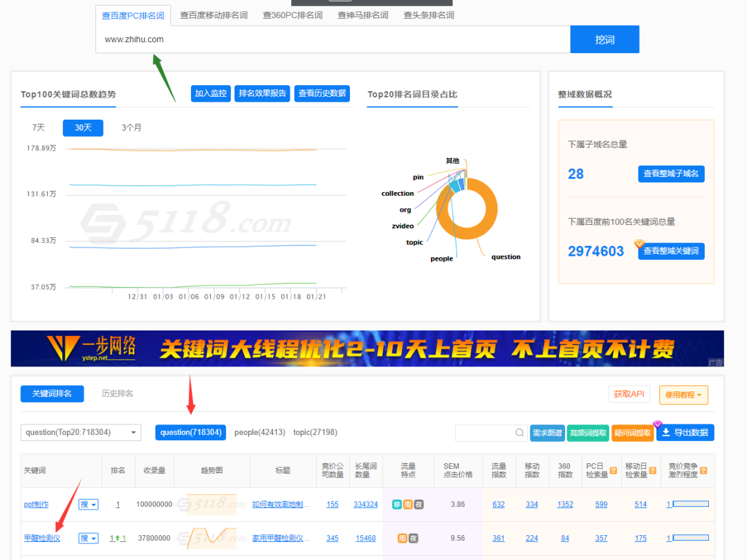Click the 需求图谱 button
This screenshot has height=560, width=747.
(547, 433)
